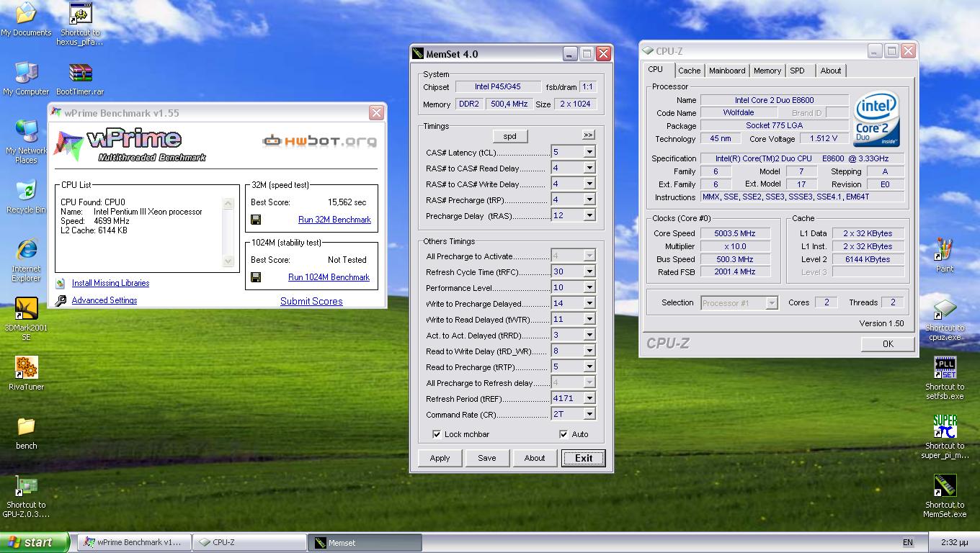
Task: Open BootTimer.rar archive icon
Action: coord(80,73)
